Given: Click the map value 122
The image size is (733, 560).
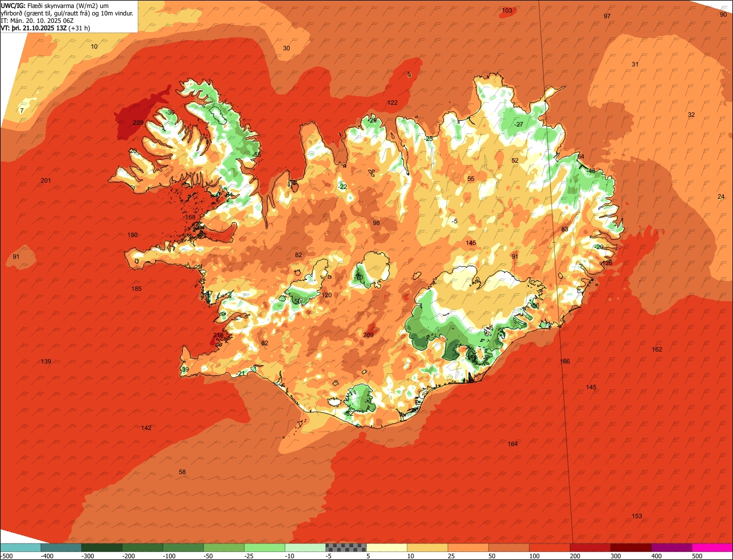Looking at the screenshot, I should tap(392, 103).
